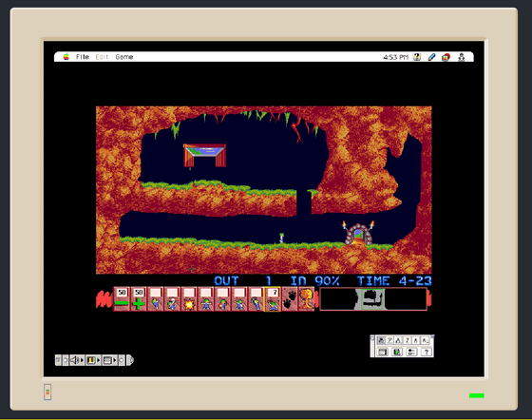
Task: Select the Digger skill showing 7
Action: click(x=273, y=299)
